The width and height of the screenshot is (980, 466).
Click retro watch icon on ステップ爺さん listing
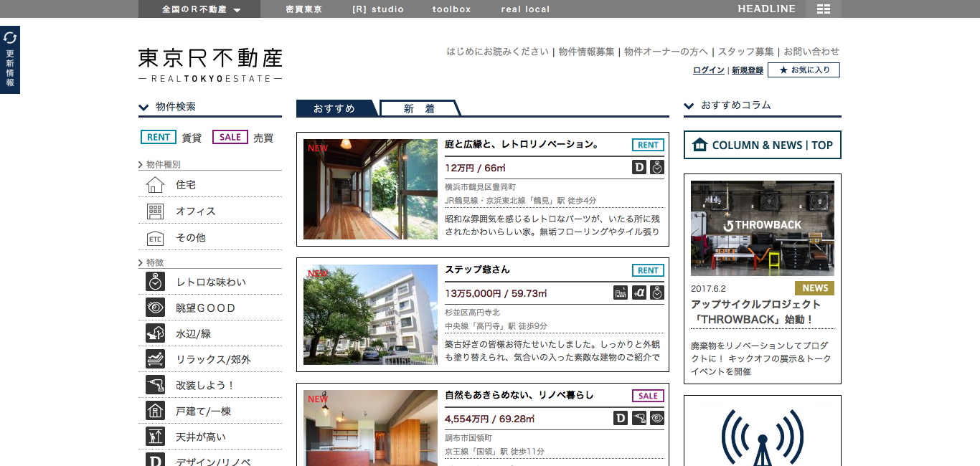657,293
